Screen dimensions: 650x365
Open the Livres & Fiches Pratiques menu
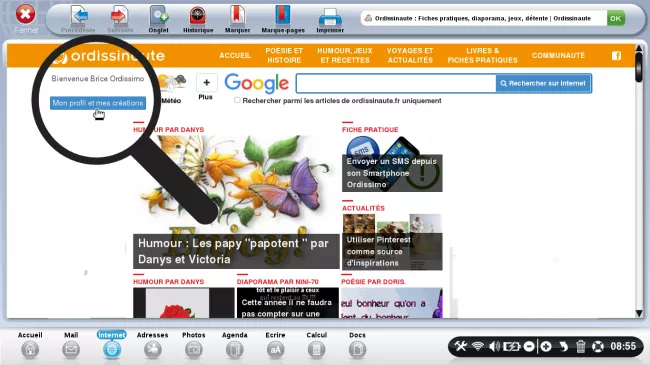click(x=482, y=55)
